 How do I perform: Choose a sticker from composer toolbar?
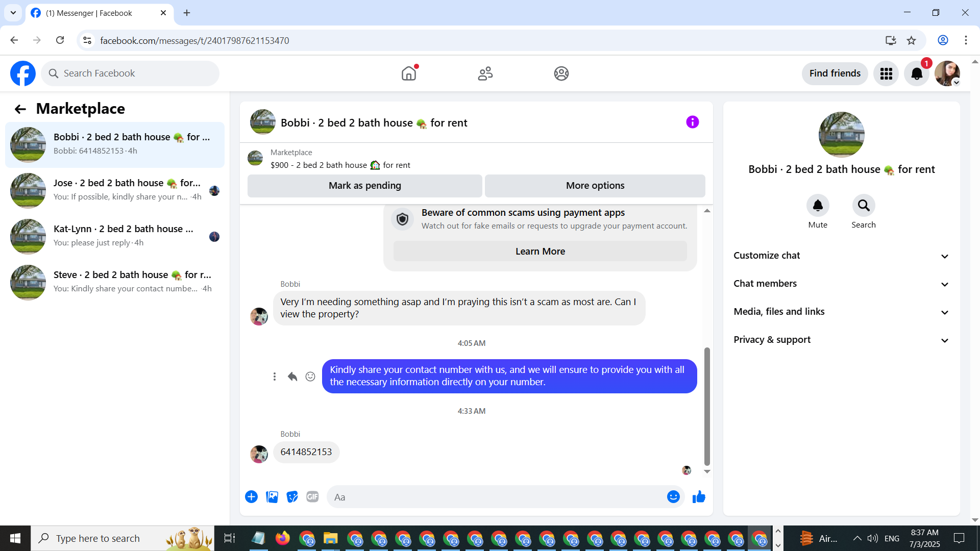tap(292, 497)
